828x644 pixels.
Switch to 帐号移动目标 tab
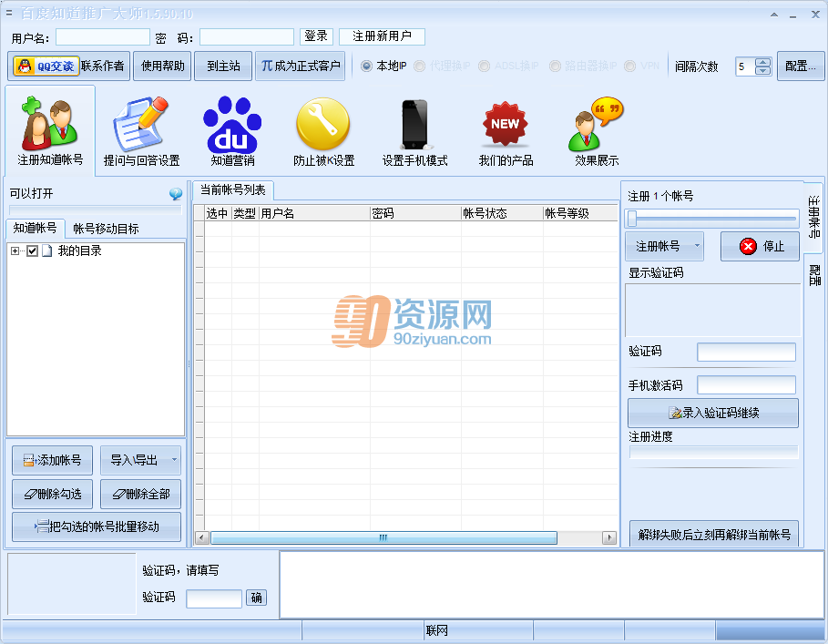coord(106,229)
